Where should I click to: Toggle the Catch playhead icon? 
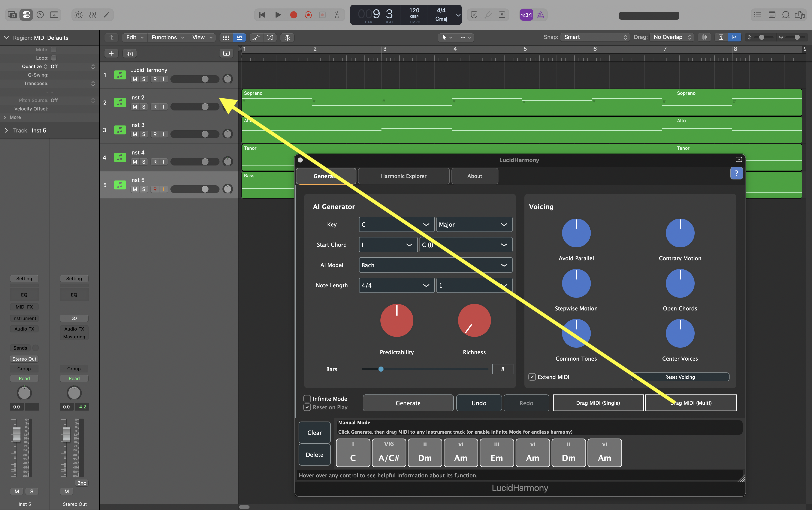click(287, 37)
